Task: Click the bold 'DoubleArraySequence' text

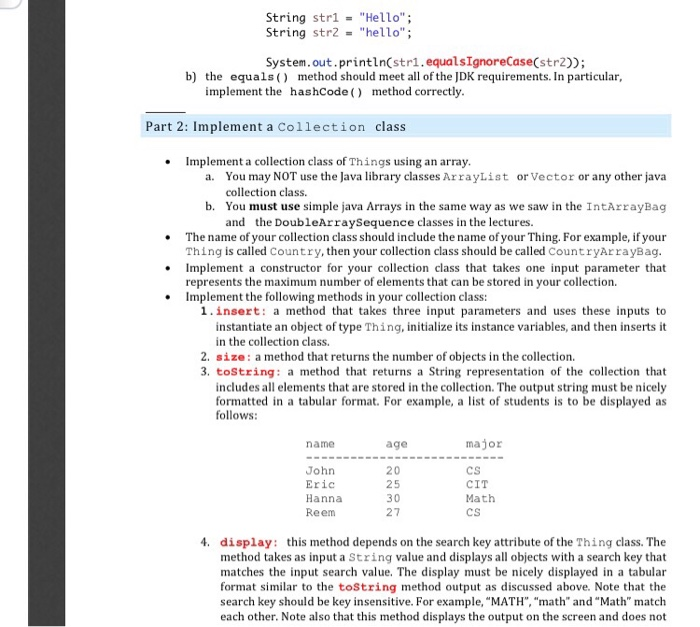Action: coord(344,222)
